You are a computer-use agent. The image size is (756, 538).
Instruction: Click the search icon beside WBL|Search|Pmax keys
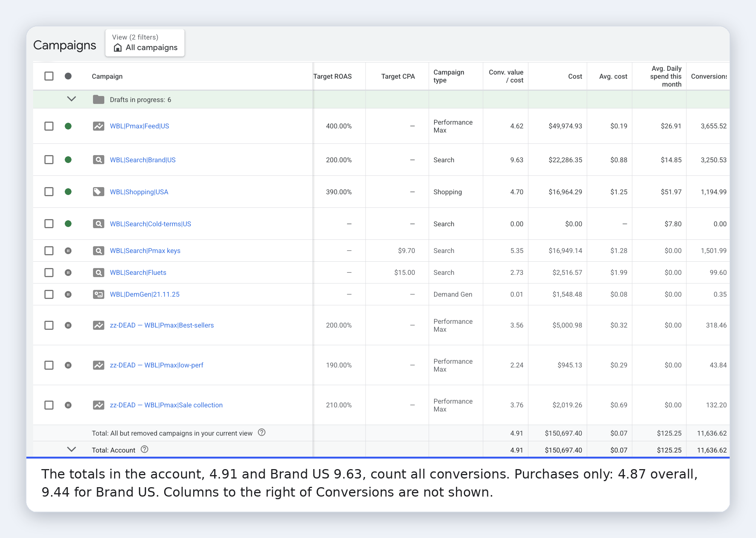(x=99, y=251)
